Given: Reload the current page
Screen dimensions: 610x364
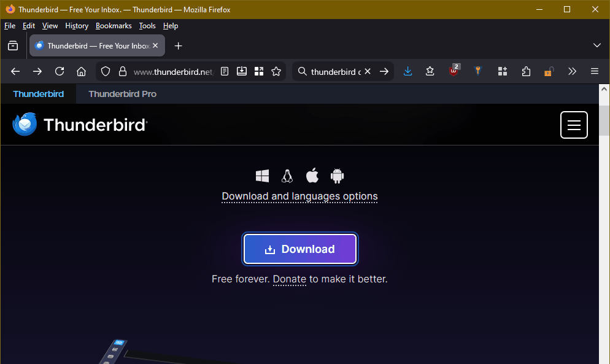Looking at the screenshot, I should [60, 71].
